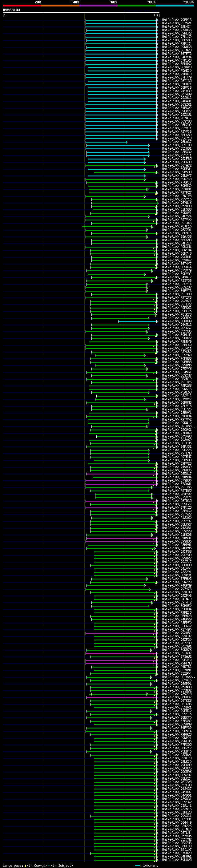Click the red 20% identity color bar
Image resolution: width=197 pixels, height=868 pixels.
coord(22,6)
